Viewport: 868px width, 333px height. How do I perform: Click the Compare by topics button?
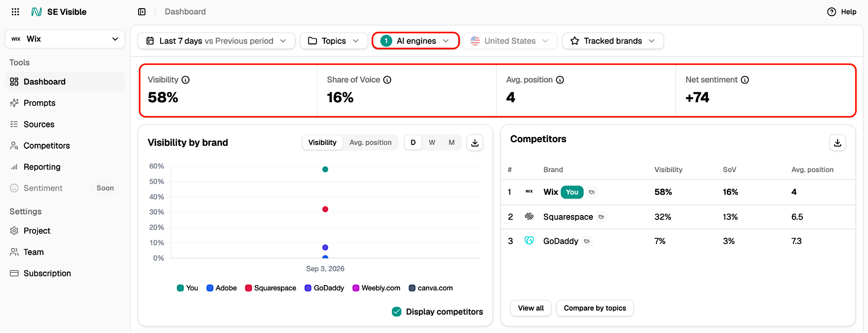click(x=595, y=308)
